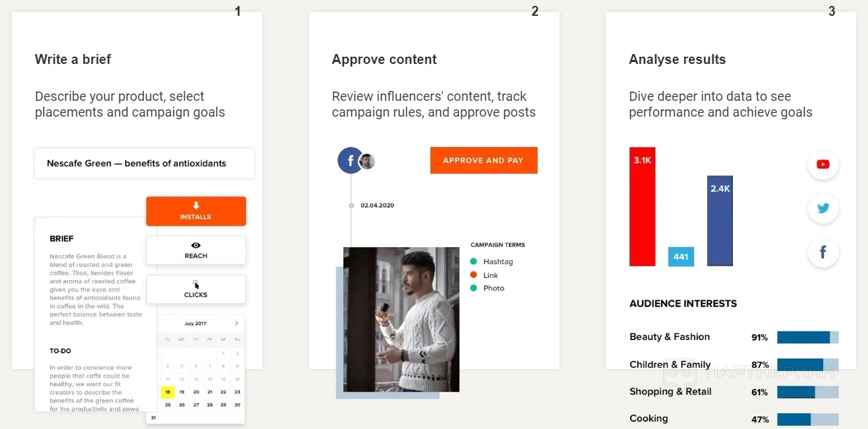The image size is (868, 429).
Task: Click the Facebook icon in results card
Action: [x=823, y=252]
